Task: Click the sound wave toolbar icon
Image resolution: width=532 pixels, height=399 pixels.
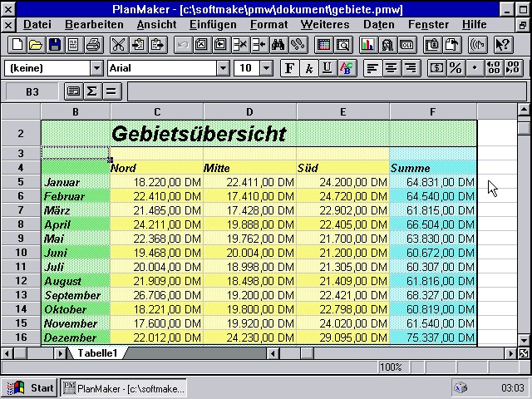Action: click(x=477, y=45)
